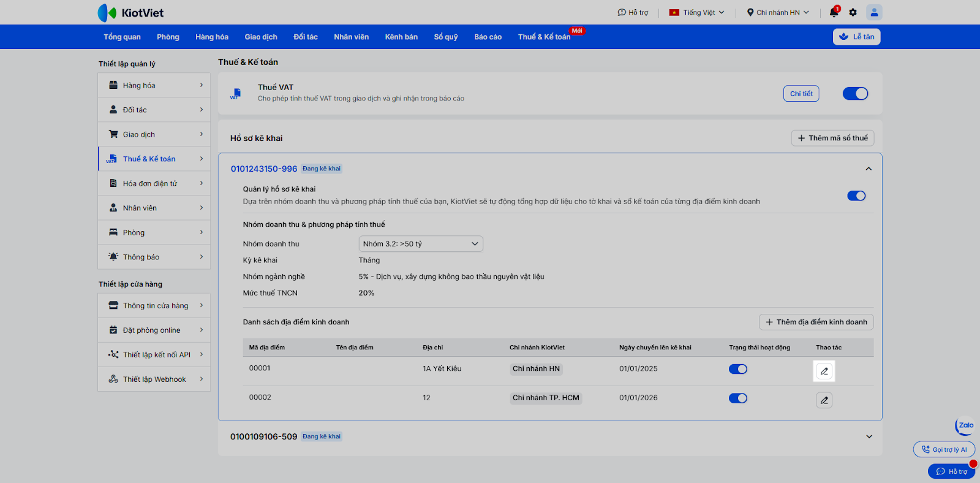Open the Thuế & Kế toán top menu
980x483 pixels.
[x=544, y=37]
